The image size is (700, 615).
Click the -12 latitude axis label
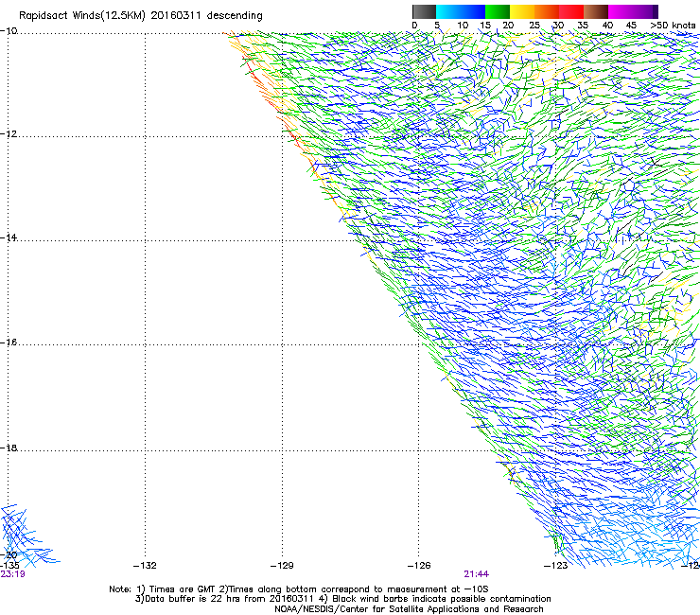(x=9, y=134)
